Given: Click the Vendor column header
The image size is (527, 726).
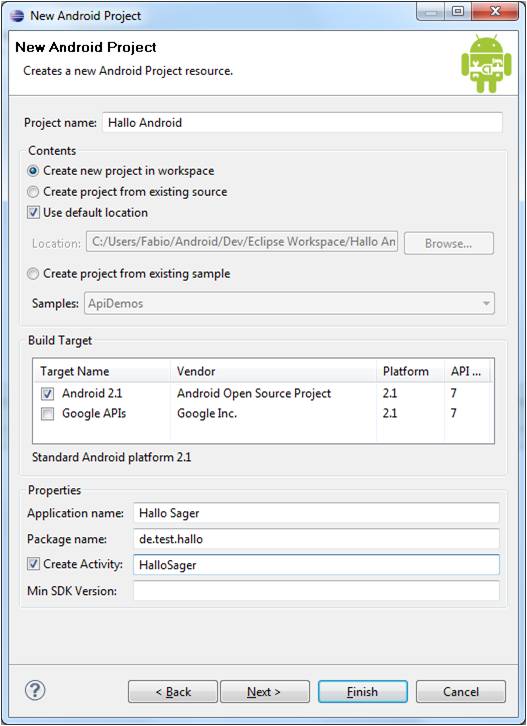Looking at the screenshot, I should pos(273,371).
